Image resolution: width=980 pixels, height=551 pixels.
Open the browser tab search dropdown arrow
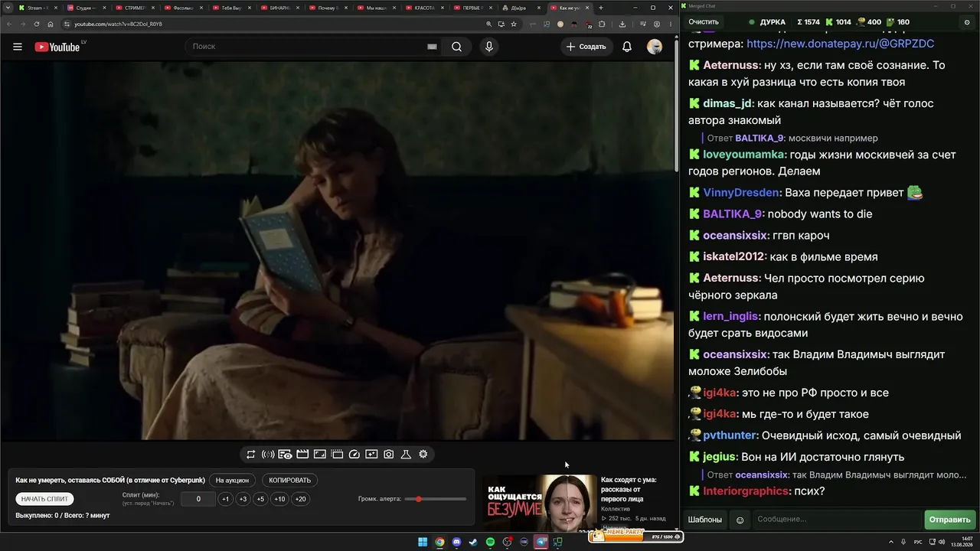8,8
